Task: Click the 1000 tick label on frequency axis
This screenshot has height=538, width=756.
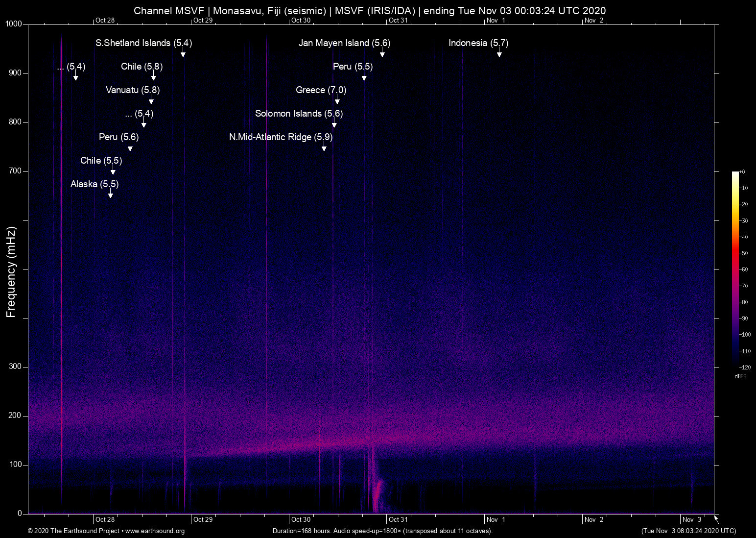Action: (x=13, y=24)
